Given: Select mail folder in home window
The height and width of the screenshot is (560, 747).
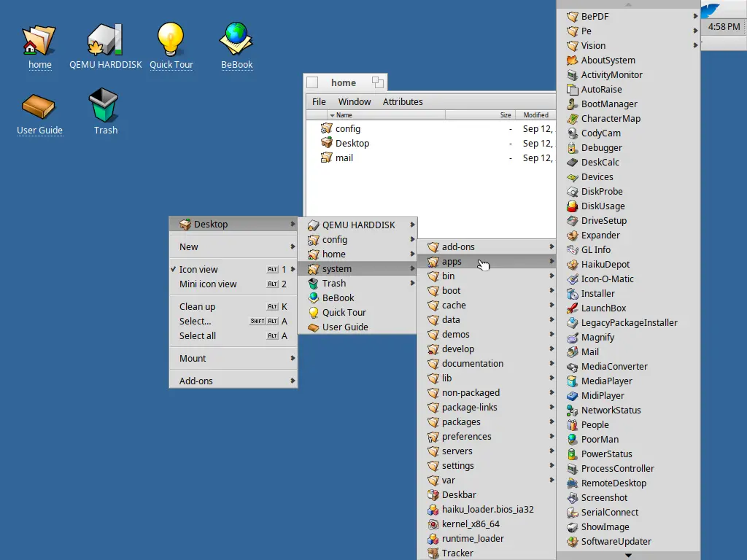Looking at the screenshot, I should pos(337,158).
